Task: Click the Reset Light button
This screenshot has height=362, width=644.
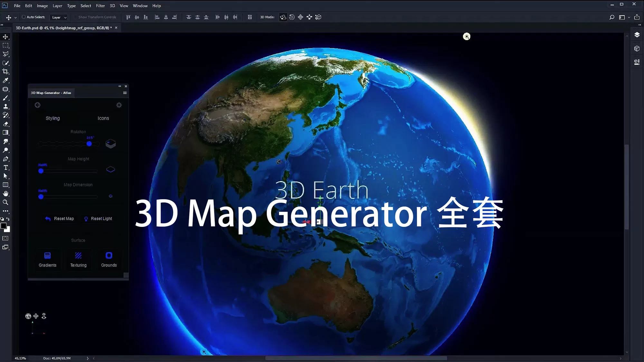Action: pos(98,219)
